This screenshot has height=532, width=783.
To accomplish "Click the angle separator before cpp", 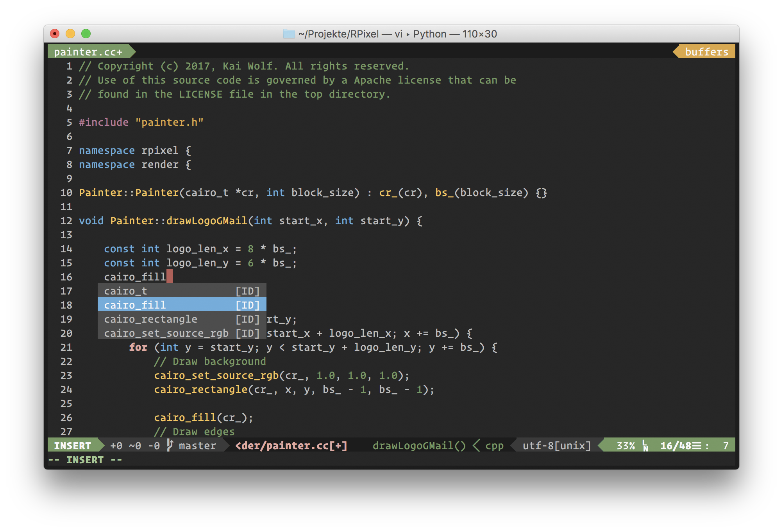I will click(476, 446).
